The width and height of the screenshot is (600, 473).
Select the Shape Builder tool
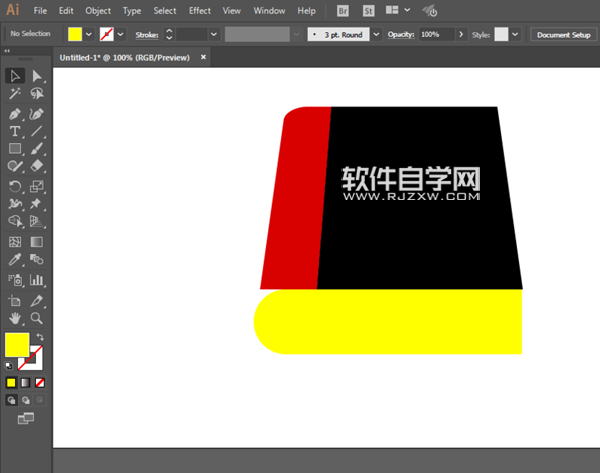coord(15,221)
